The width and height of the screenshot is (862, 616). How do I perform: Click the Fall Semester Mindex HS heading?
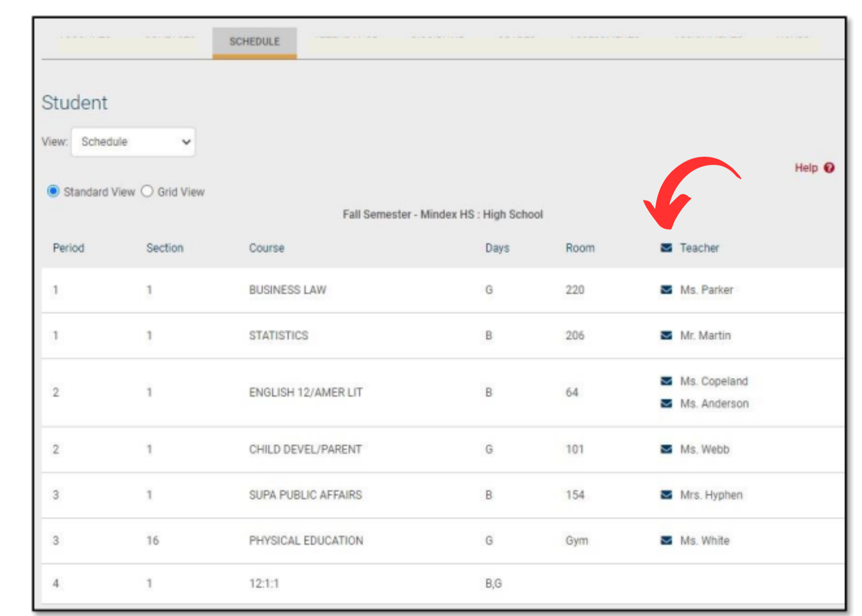[x=443, y=214]
